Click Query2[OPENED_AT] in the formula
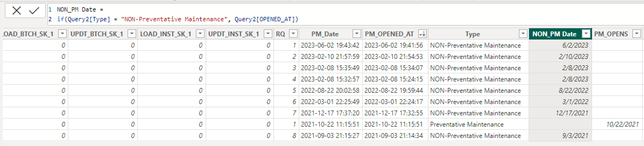This screenshot has height=146, width=644. point(265,19)
